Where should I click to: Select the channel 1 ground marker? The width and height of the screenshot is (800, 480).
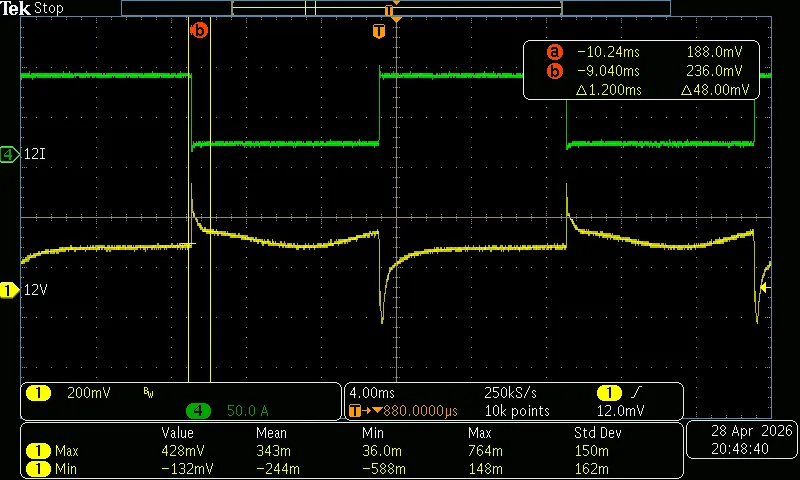10,290
